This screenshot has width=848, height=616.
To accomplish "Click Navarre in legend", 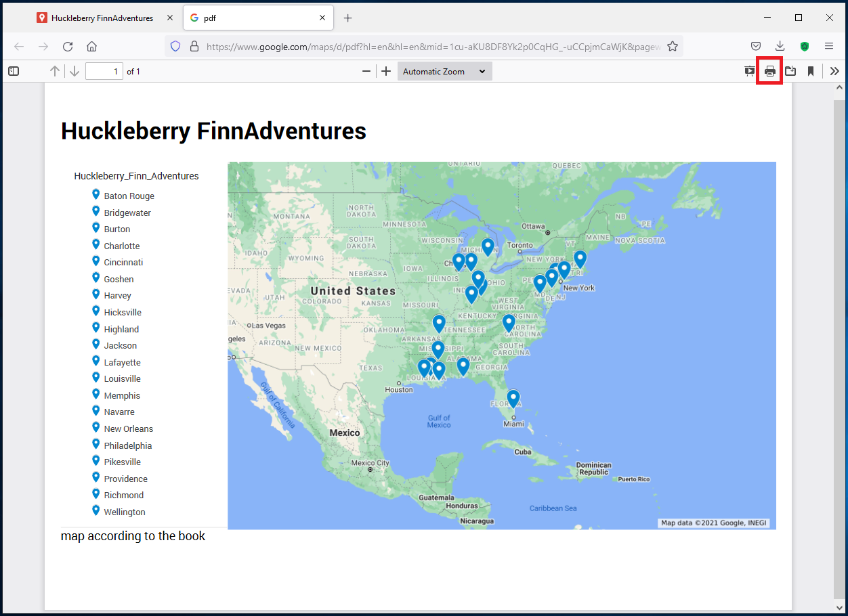I will tap(119, 412).
